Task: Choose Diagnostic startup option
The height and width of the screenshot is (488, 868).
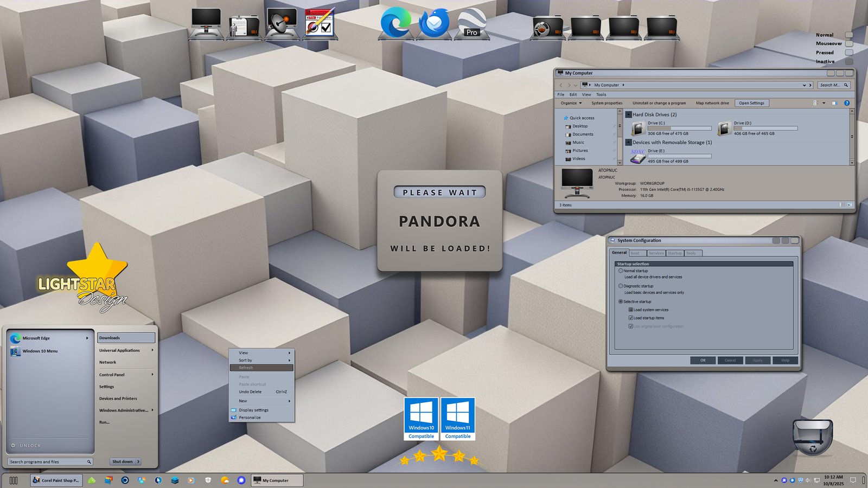Action: (621, 286)
